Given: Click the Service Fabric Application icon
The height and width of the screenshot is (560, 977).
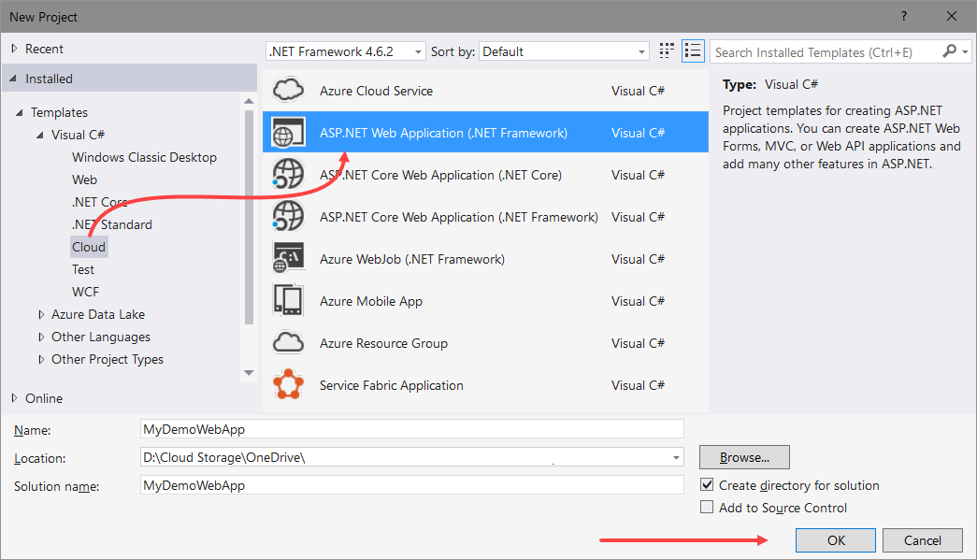Looking at the screenshot, I should (288, 384).
